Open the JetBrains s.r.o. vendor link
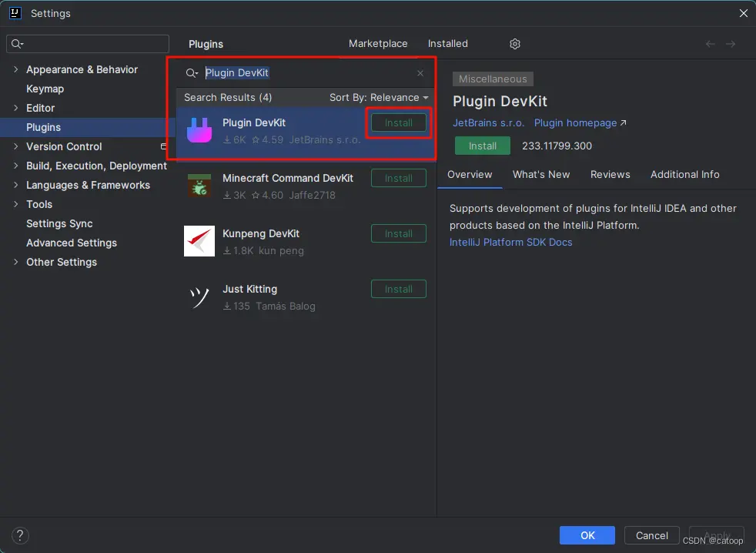 click(488, 122)
